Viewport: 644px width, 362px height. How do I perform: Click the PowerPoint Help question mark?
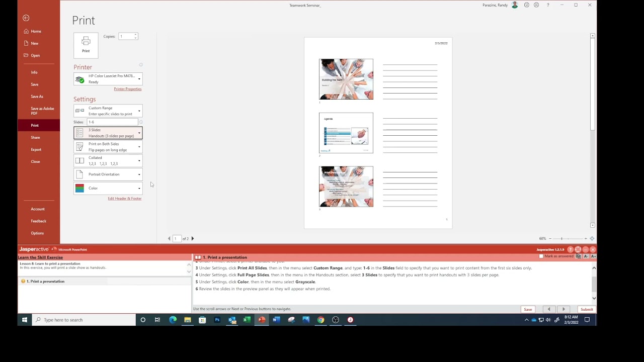coord(548,5)
